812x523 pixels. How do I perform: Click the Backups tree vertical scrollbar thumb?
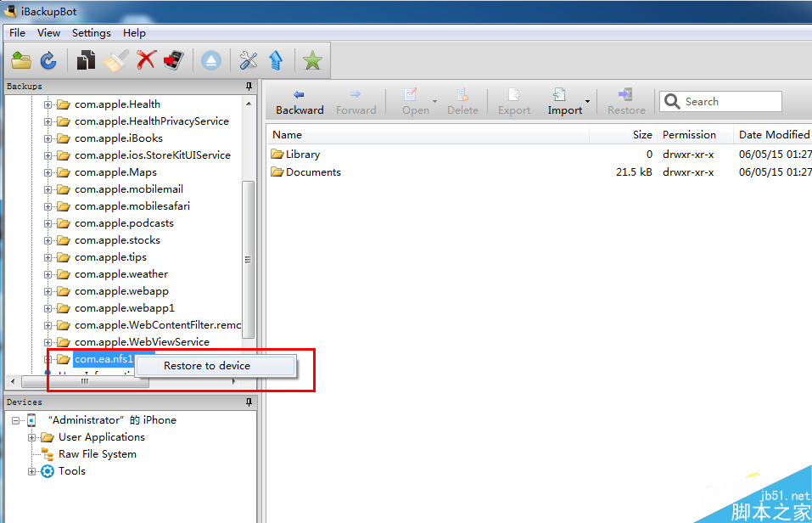(x=248, y=259)
